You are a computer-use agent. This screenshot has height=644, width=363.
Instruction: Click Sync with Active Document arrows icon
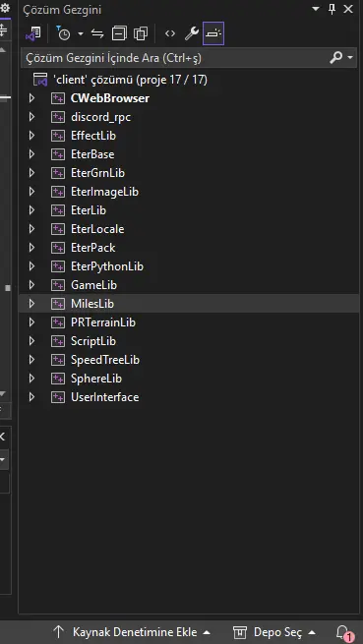pyautogui.click(x=97, y=33)
